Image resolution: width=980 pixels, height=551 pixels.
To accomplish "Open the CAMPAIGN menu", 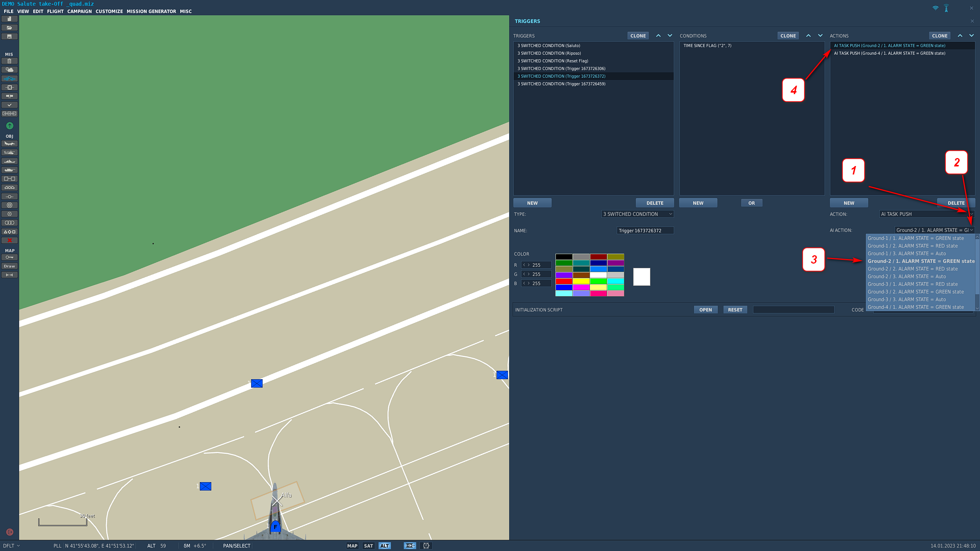I will tap(80, 11).
